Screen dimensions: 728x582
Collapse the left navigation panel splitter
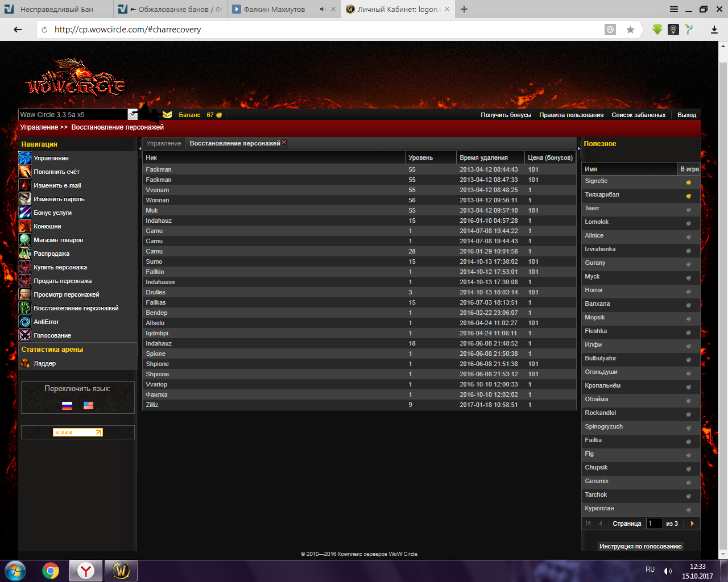click(x=140, y=148)
